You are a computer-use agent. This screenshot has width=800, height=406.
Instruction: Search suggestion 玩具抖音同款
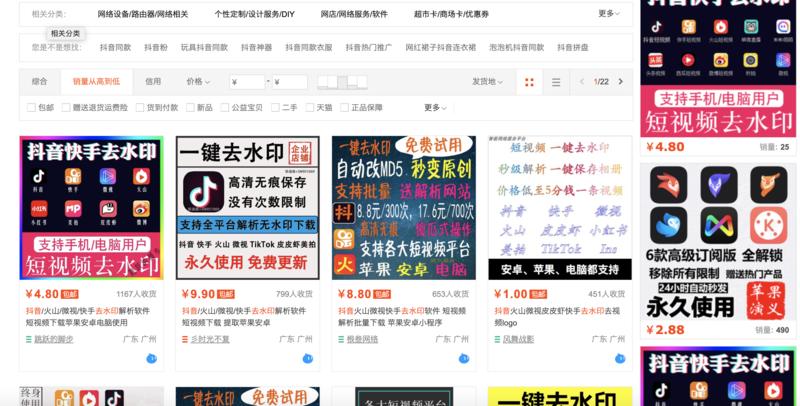tap(204, 47)
